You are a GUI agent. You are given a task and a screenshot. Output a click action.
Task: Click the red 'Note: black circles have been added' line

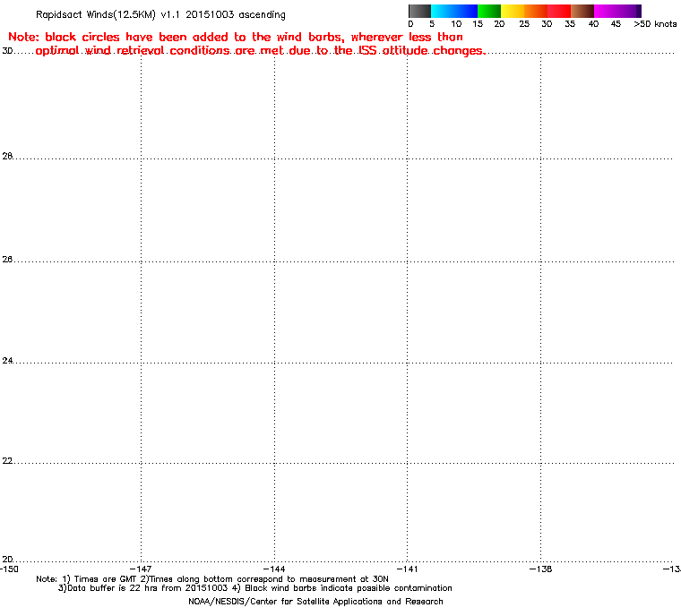236,37
